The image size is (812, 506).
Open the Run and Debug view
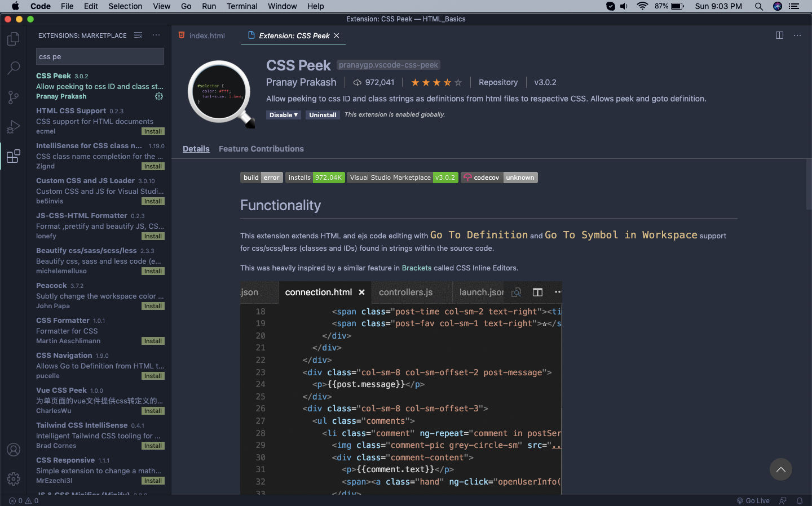14,127
